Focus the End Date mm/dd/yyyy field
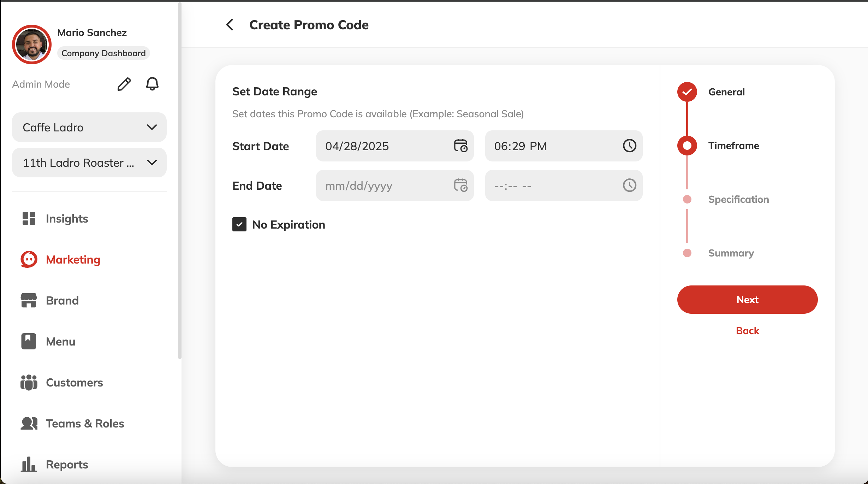The image size is (868, 484). click(394, 185)
